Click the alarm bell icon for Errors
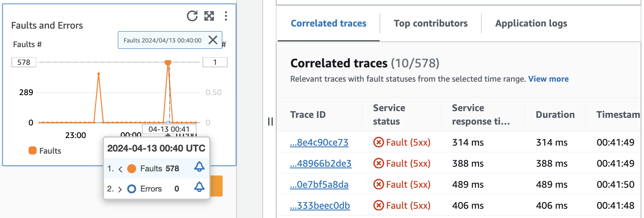The width and height of the screenshot is (644, 218). point(199,188)
